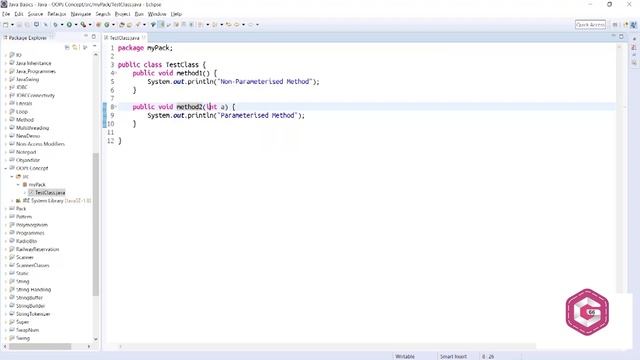Screen dimensions: 640x360
Task: Collapse the src folder node
Action: tap(12, 176)
